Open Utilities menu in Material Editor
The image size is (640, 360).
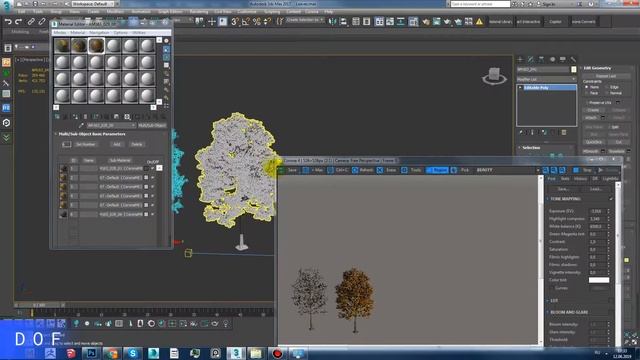click(139, 33)
